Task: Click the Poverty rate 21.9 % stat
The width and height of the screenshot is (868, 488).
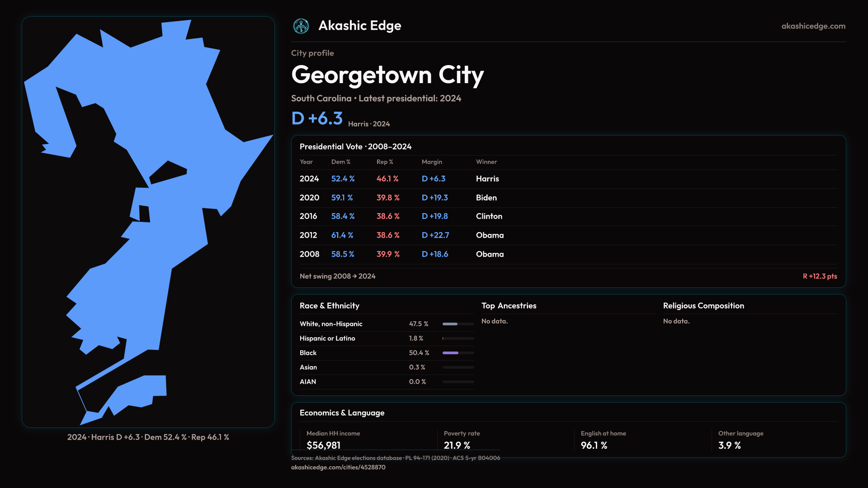Action: click(457, 446)
